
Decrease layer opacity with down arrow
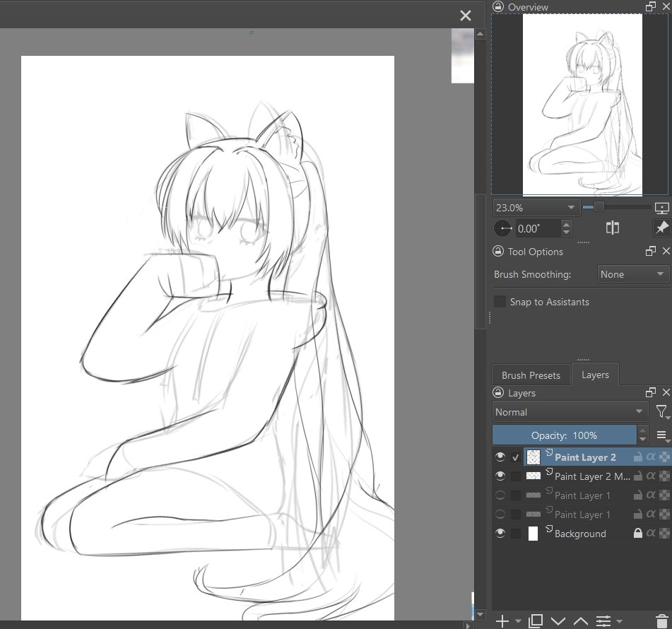(x=642, y=440)
